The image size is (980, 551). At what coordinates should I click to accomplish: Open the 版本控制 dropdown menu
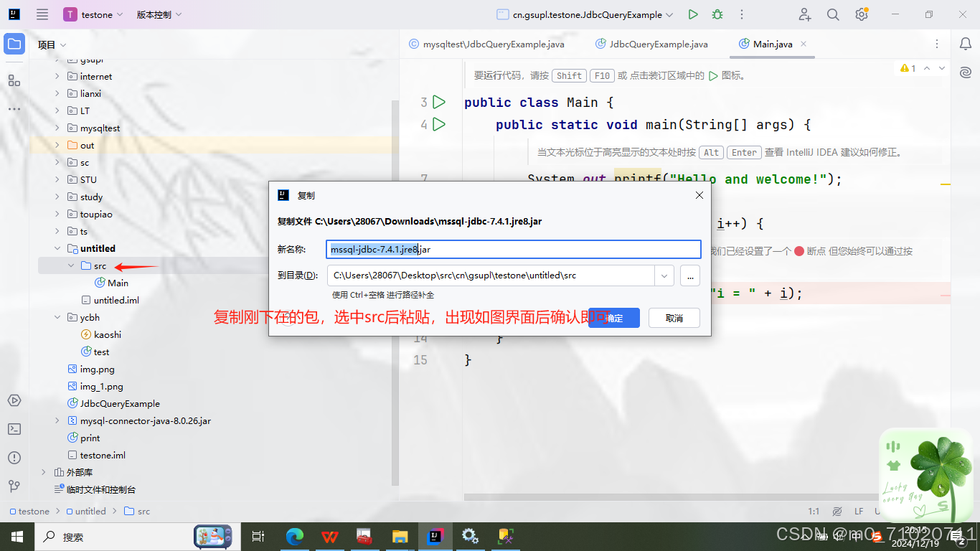point(159,14)
